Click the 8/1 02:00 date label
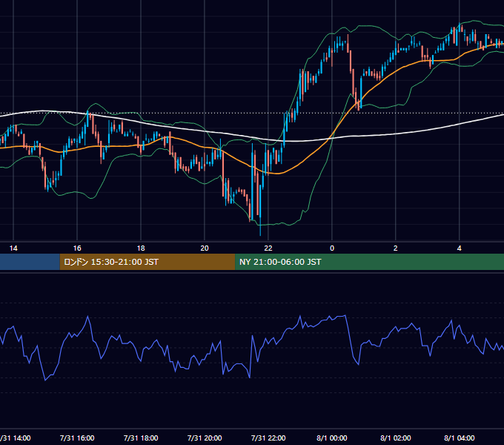504x445 pixels. [396, 438]
